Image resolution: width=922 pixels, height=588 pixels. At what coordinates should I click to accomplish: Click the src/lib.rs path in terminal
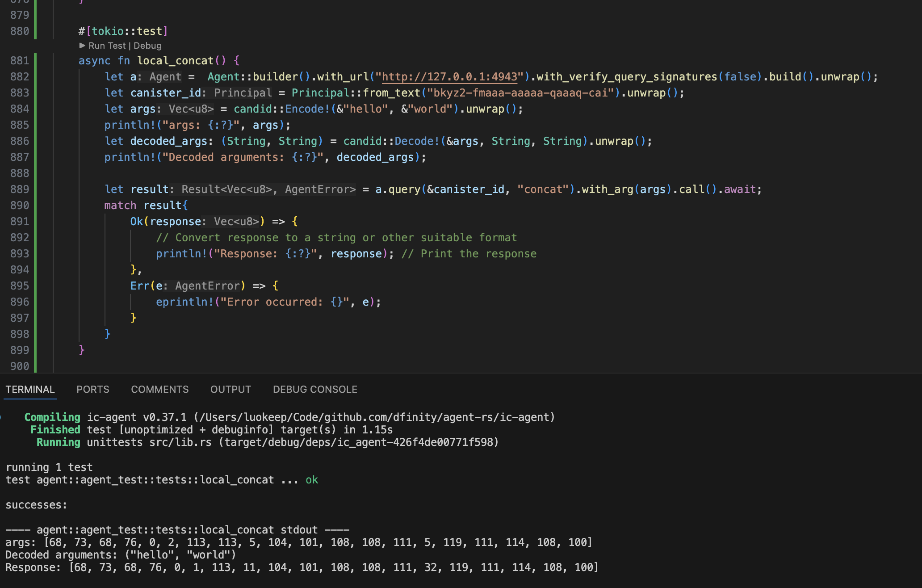point(180,442)
